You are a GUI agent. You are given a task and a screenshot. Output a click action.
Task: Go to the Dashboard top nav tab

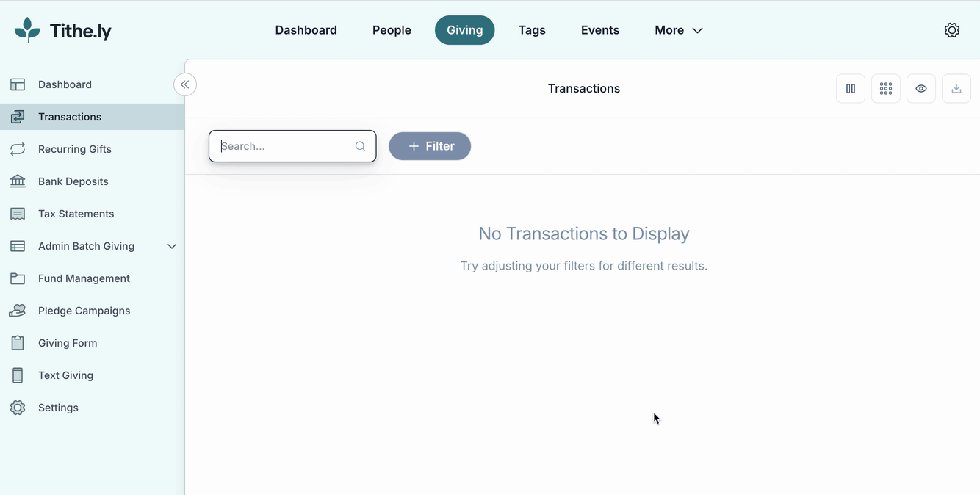point(306,30)
